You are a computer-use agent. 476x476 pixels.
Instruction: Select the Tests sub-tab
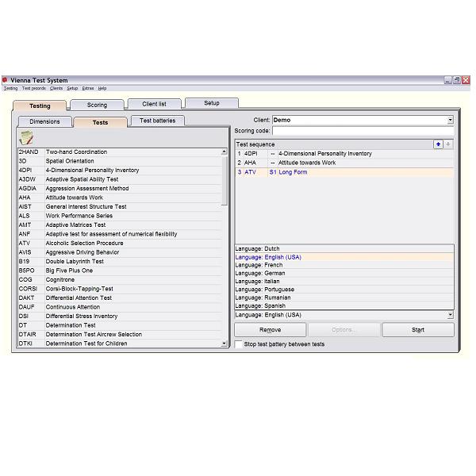pos(100,123)
